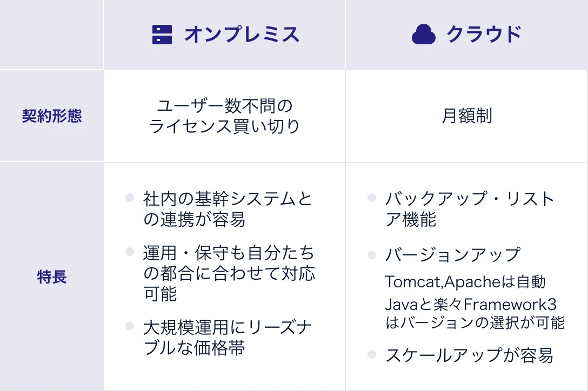This screenshot has width=588, height=391.
Task: Click the バックアップ・リストア機能 item
Action: tap(470, 209)
